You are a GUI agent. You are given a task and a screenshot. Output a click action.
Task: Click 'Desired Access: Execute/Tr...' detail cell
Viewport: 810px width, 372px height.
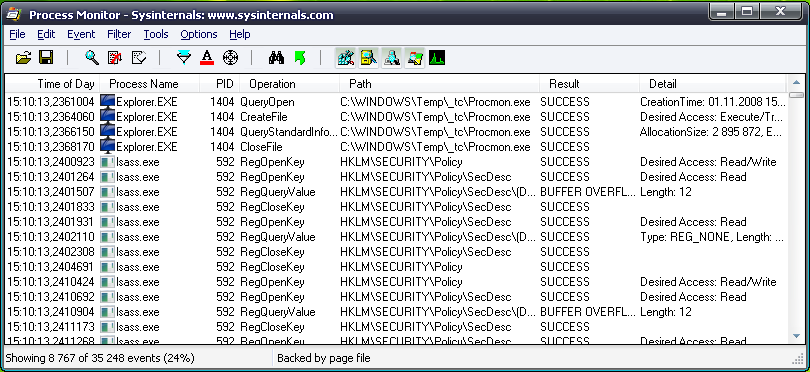click(713, 117)
